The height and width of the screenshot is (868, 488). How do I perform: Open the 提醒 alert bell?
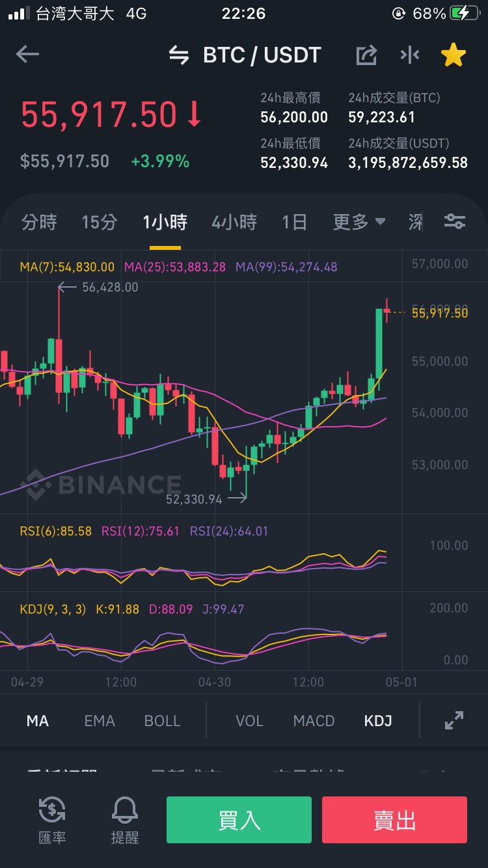tap(125, 821)
